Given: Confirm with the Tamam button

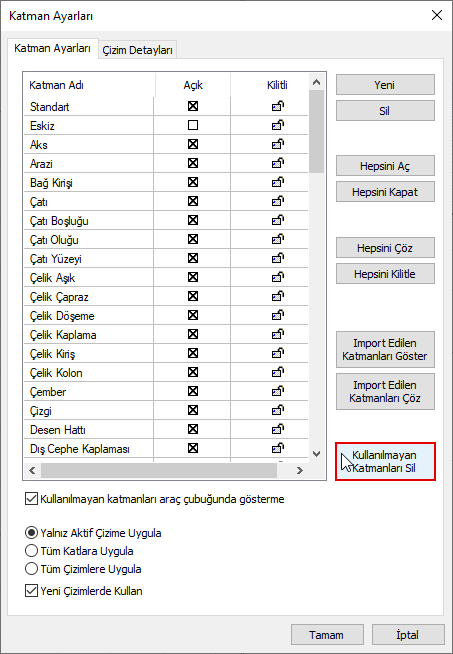Looking at the screenshot, I should [x=327, y=635].
